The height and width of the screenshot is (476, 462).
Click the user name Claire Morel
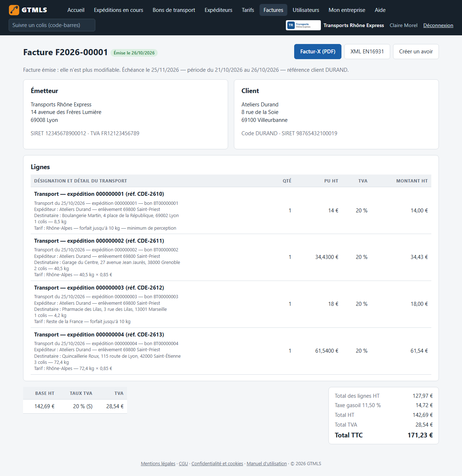404,25
